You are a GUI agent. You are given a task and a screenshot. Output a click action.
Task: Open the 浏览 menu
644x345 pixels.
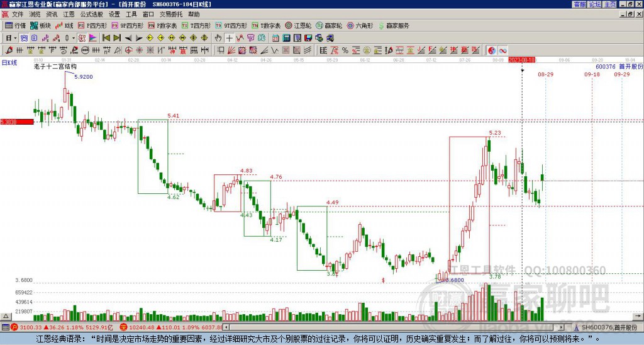35,14
